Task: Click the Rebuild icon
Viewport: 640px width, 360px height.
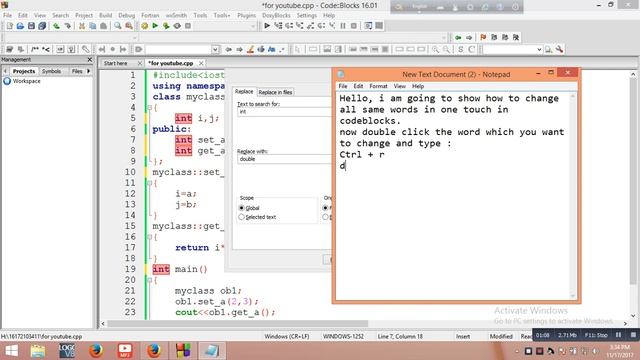Action: point(177,26)
